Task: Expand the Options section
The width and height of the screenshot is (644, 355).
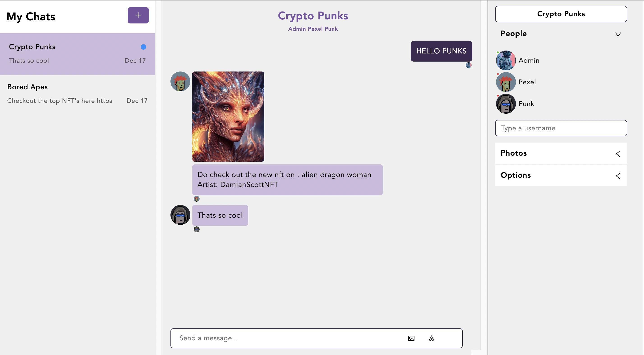Action: (x=561, y=175)
